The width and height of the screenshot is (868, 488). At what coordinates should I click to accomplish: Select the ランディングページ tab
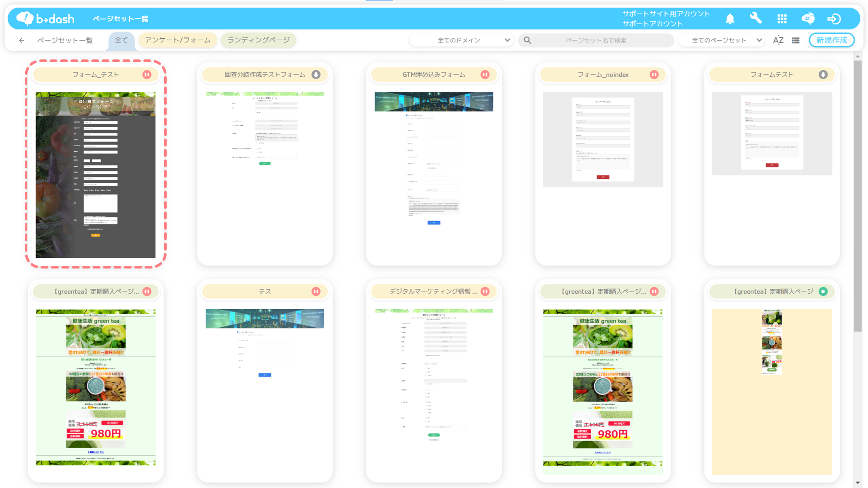pos(259,40)
